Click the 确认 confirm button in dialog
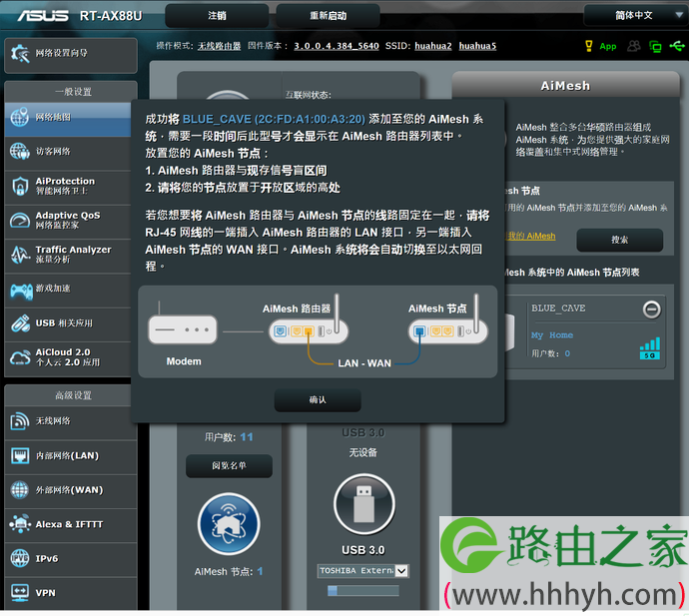The image size is (689, 616). (318, 399)
